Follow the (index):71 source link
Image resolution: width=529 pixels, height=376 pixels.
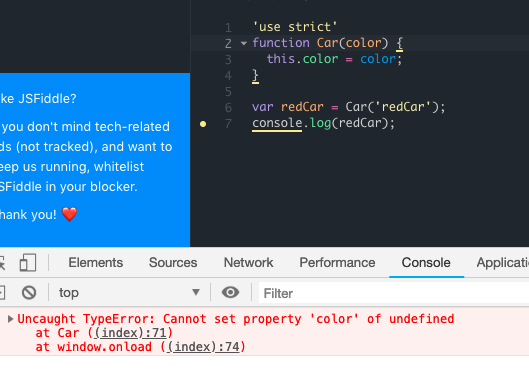[x=131, y=333]
